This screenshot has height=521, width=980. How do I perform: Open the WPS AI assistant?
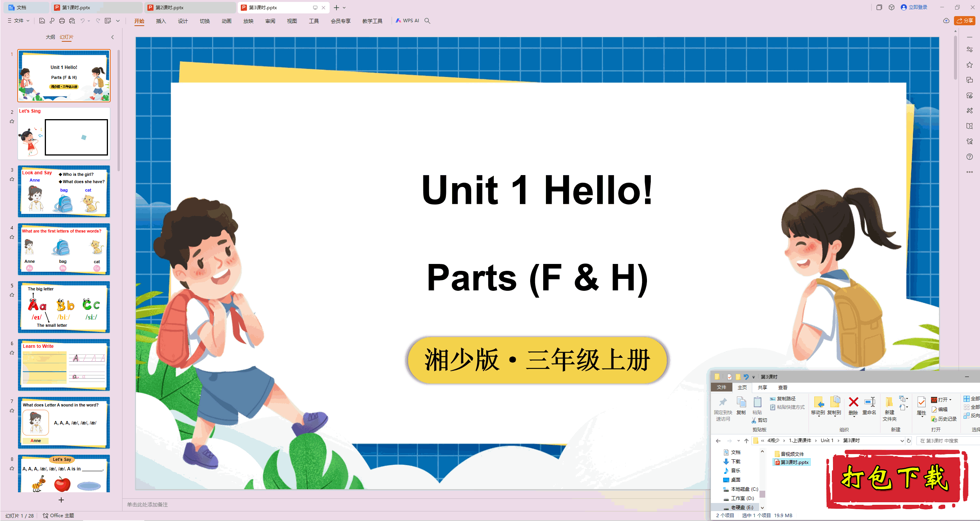pyautogui.click(x=407, y=21)
